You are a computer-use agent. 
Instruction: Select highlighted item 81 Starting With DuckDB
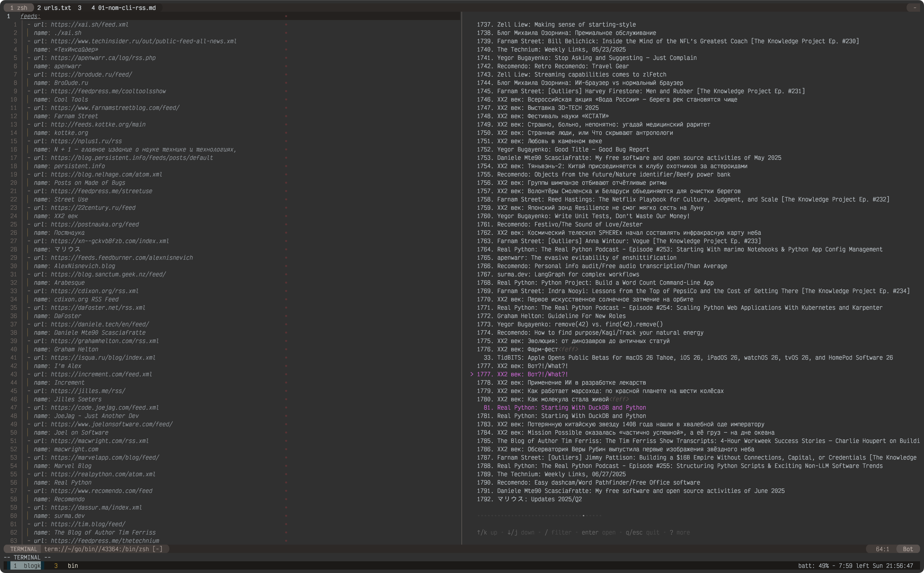click(x=565, y=408)
